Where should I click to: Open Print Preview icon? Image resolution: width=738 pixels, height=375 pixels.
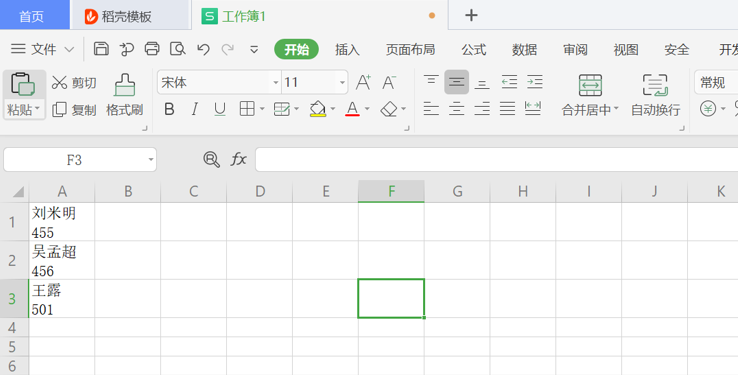(x=177, y=49)
